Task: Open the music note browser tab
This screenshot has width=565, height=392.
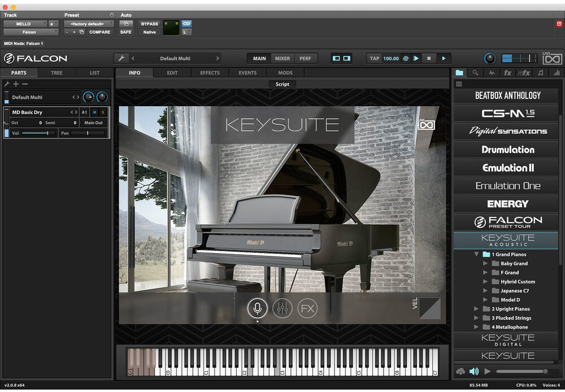Action: click(x=540, y=73)
